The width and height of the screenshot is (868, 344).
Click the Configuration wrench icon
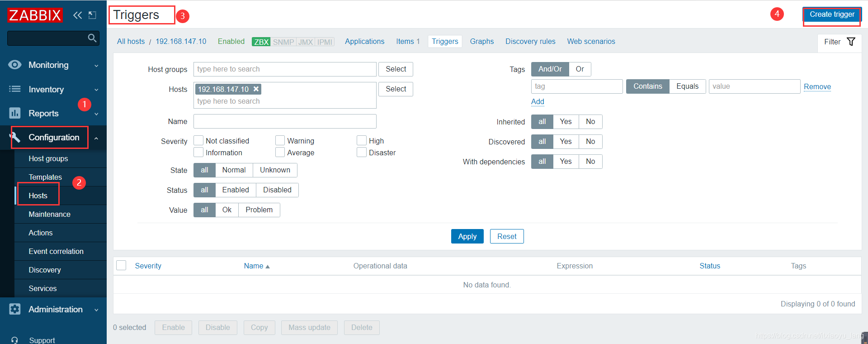click(14, 137)
